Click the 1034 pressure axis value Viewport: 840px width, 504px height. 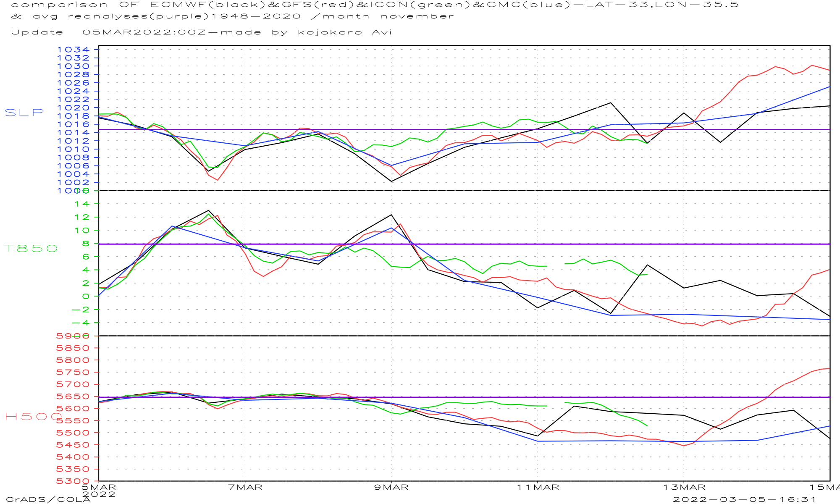tap(73, 50)
